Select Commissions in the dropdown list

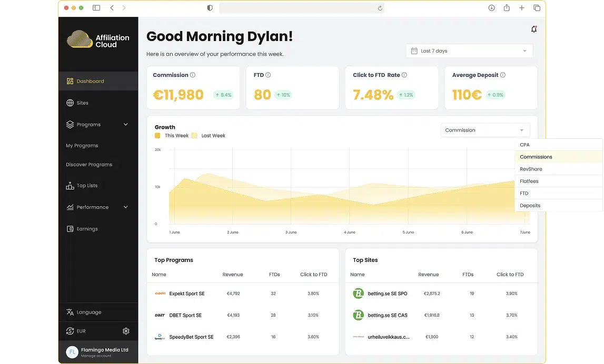(559, 157)
